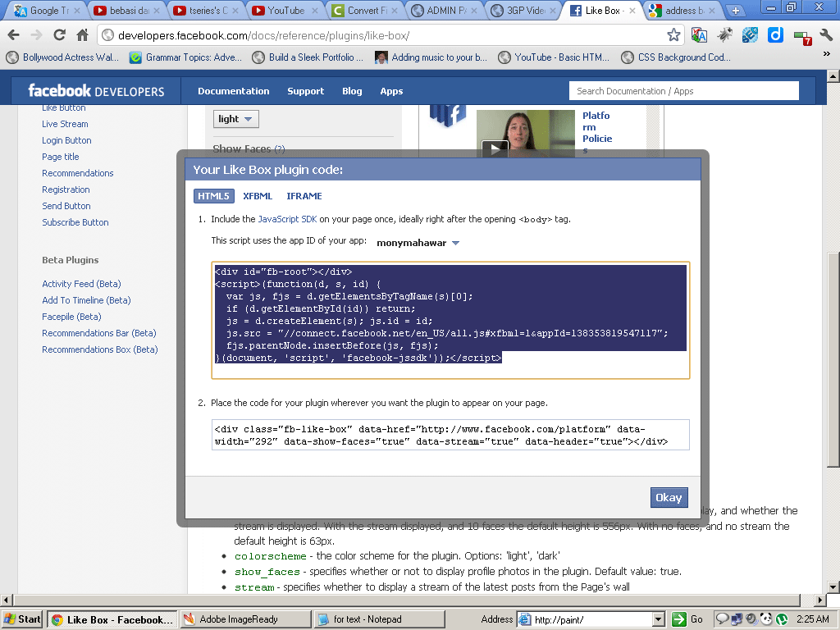The height and width of the screenshot is (630, 840).
Task: Open Adding music to your b... bookmark
Action: point(431,57)
